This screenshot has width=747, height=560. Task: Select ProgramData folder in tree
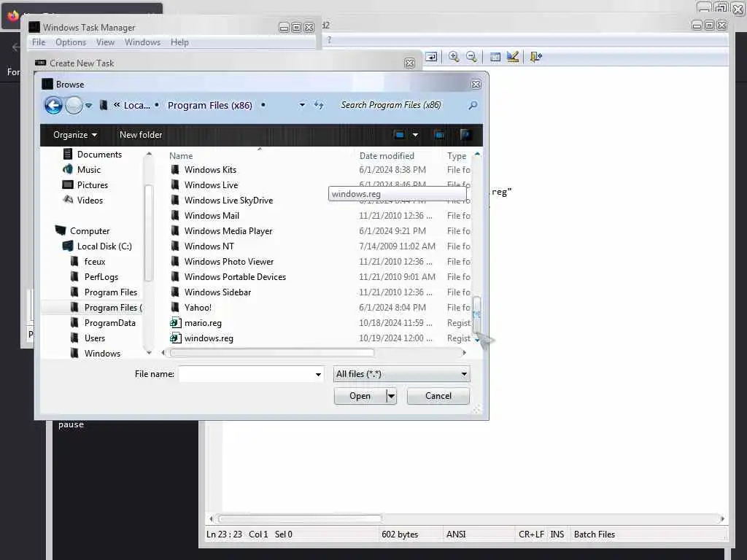pyautogui.click(x=109, y=323)
